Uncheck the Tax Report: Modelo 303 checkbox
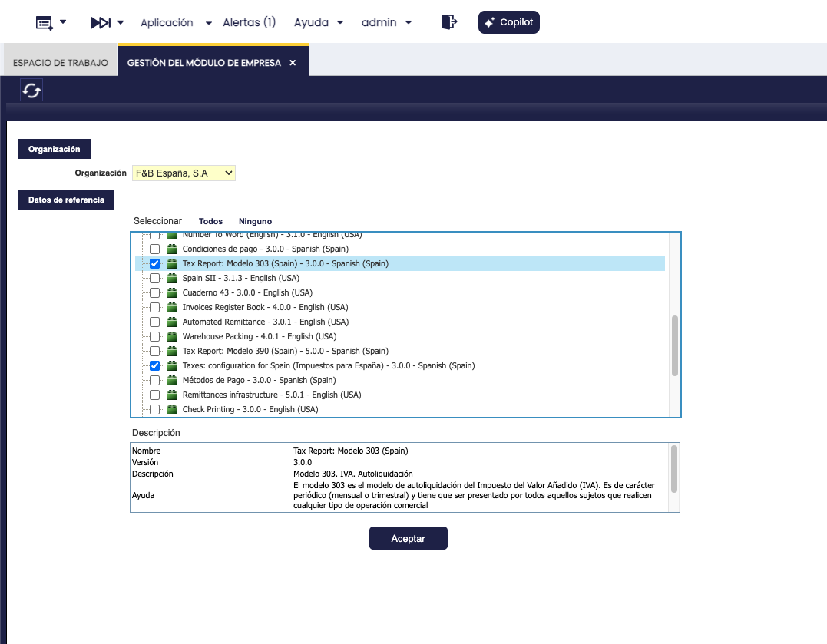This screenshot has height=644, width=827. [154, 264]
